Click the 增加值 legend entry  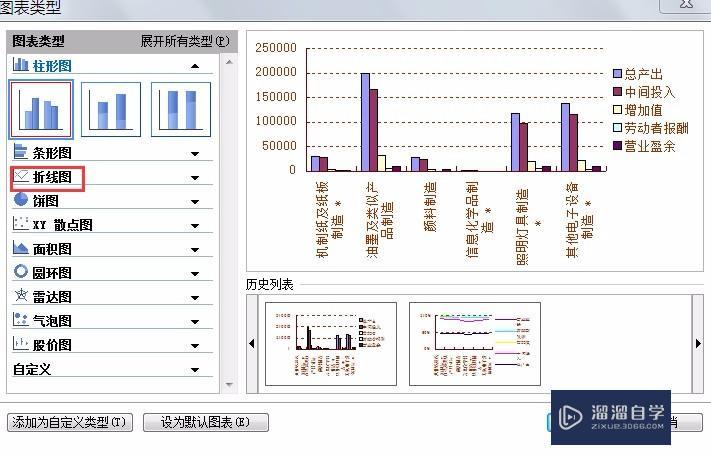point(638,110)
